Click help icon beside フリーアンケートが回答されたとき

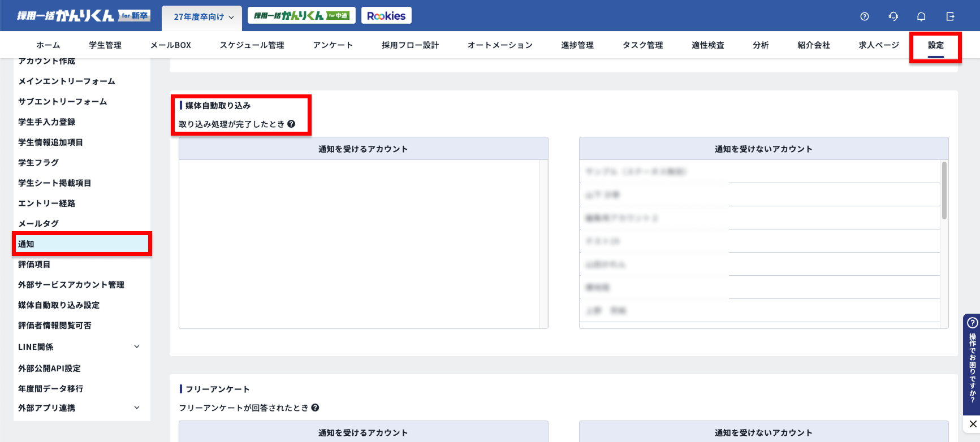coord(315,408)
